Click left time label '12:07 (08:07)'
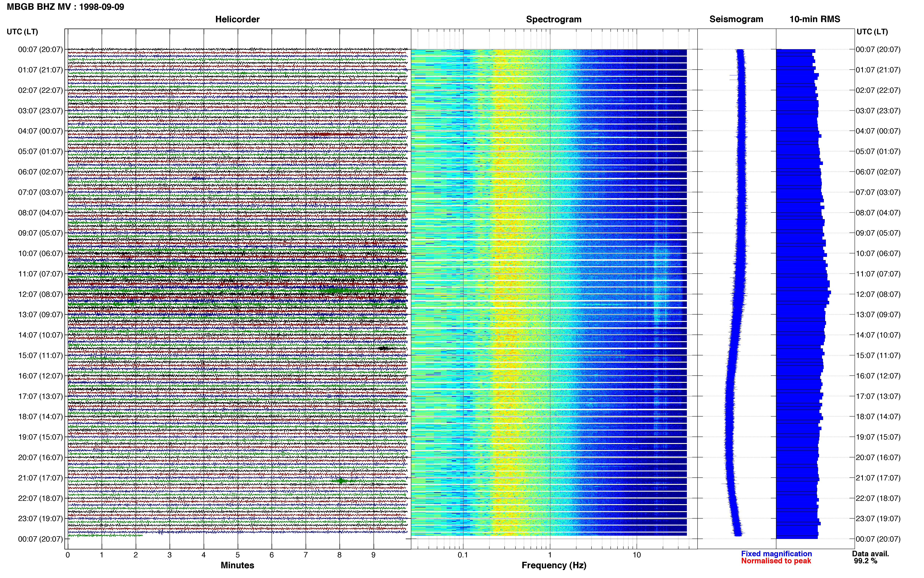Screen dimensions: 924x578 [40, 294]
